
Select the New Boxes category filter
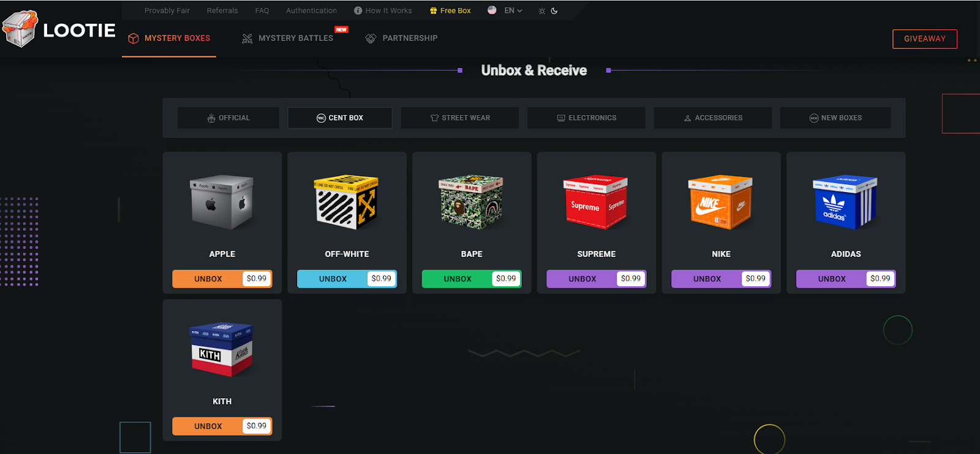(x=835, y=118)
